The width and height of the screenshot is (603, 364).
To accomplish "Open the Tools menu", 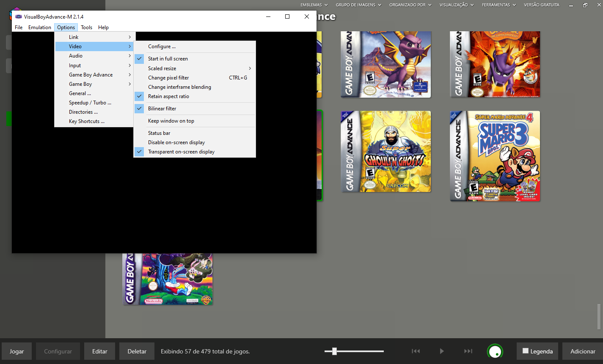I will click(87, 27).
